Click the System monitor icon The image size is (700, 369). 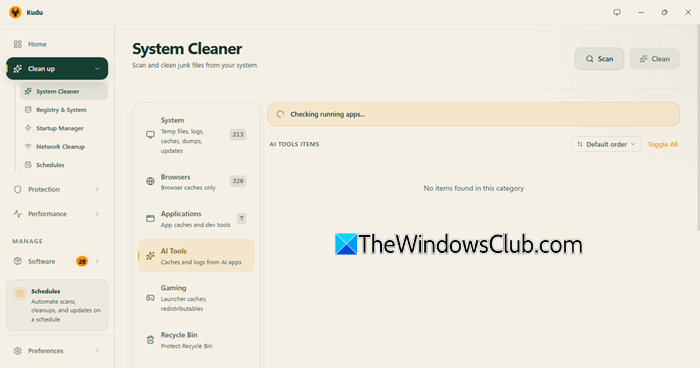click(150, 135)
